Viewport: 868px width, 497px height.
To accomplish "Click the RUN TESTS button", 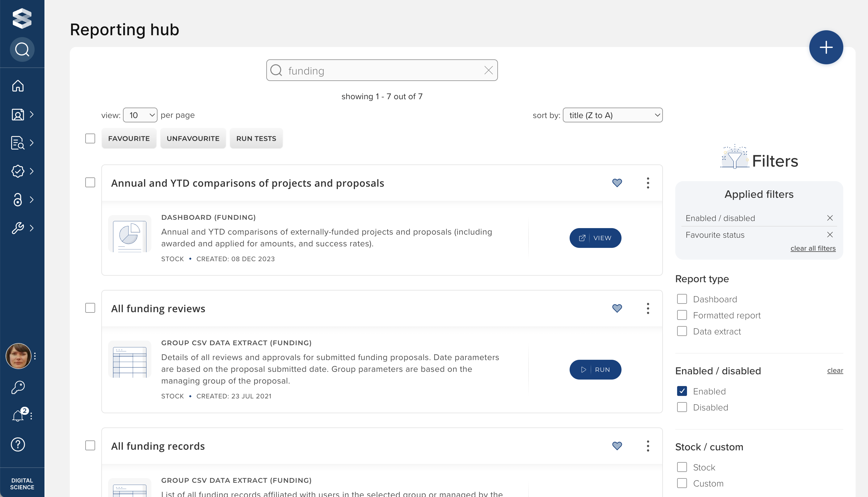I will point(256,138).
